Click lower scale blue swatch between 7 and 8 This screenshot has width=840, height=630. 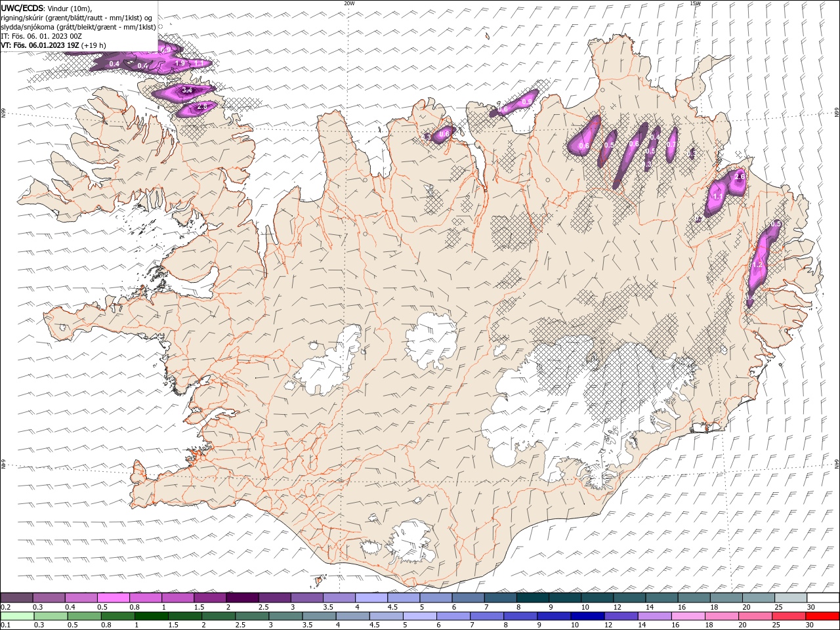[486, 616]
